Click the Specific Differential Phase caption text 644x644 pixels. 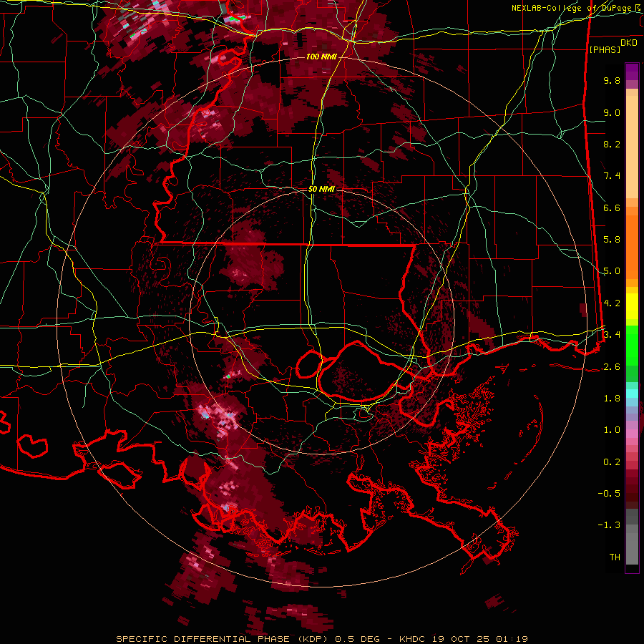pyautogui.click(x=321, y=639)
